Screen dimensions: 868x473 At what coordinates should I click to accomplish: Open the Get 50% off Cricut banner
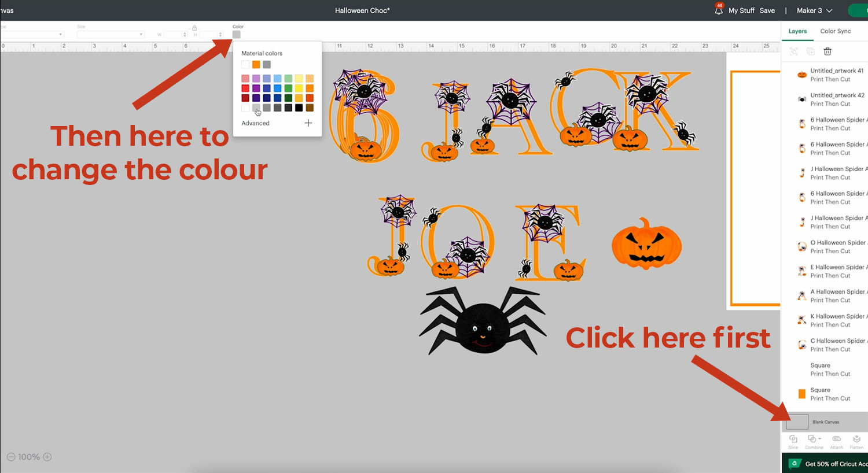[x=825, y=463]
